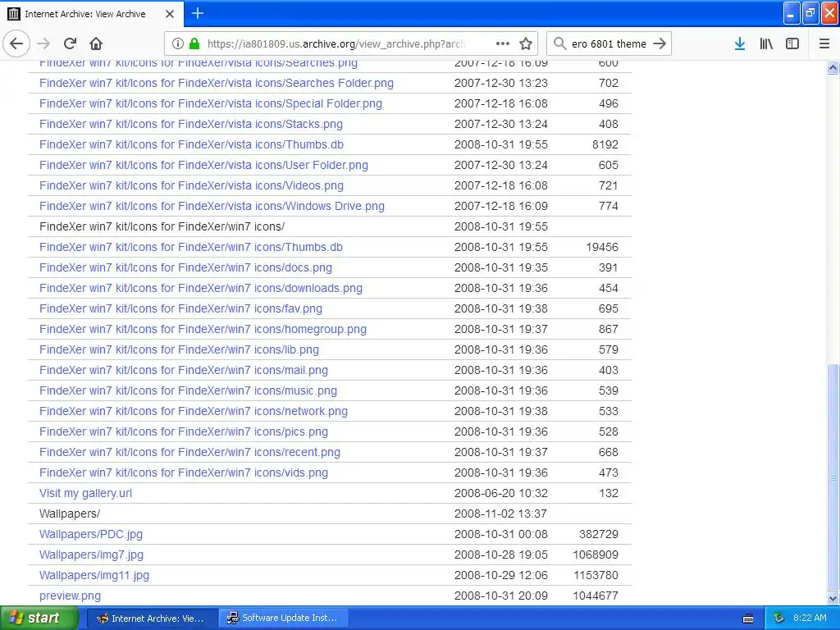Screen dimensions: 840x630
Task: Open win7 icons/pics.png link
Action: pos(184,431)
